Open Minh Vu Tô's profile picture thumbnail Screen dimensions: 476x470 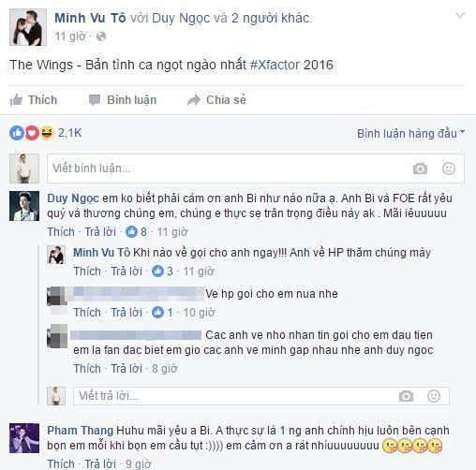(x=28, y=27)
